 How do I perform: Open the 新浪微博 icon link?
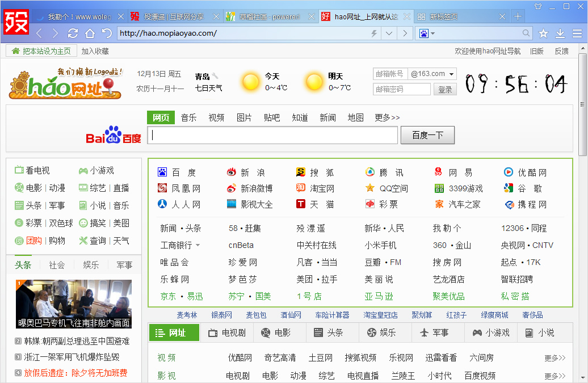(232, 188)
